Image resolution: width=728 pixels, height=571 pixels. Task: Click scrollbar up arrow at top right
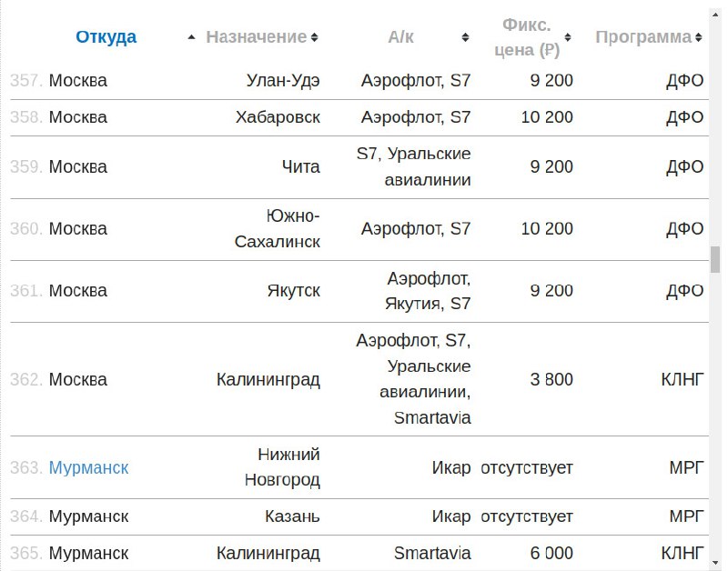pyautogui.click(x=715, y=15)
